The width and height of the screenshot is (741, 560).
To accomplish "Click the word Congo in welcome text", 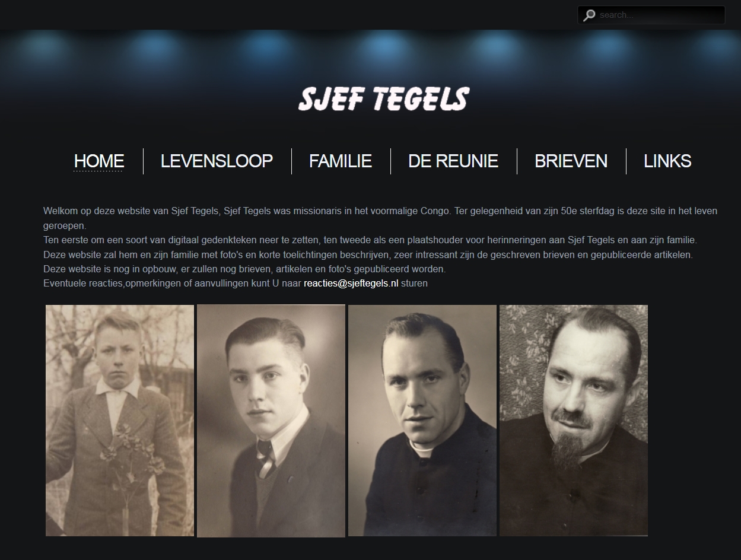I will (437, 211).
